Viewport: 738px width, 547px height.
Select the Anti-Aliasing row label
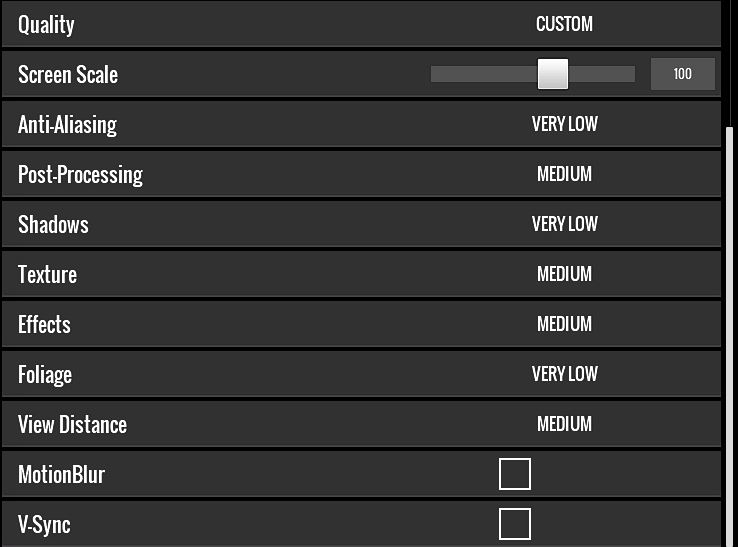pos(67,124)
